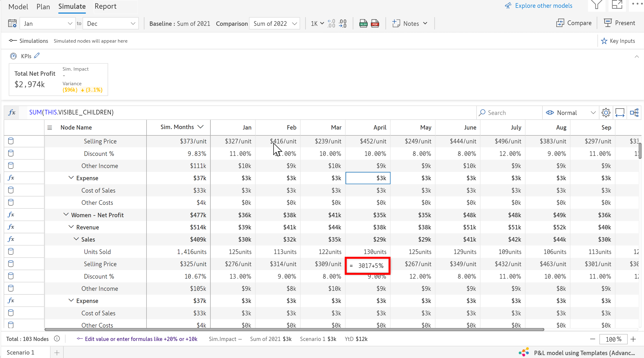This screenshot has width=644, height=358.
Task: Click the increase decimal places icon
Action: (331, 24)
